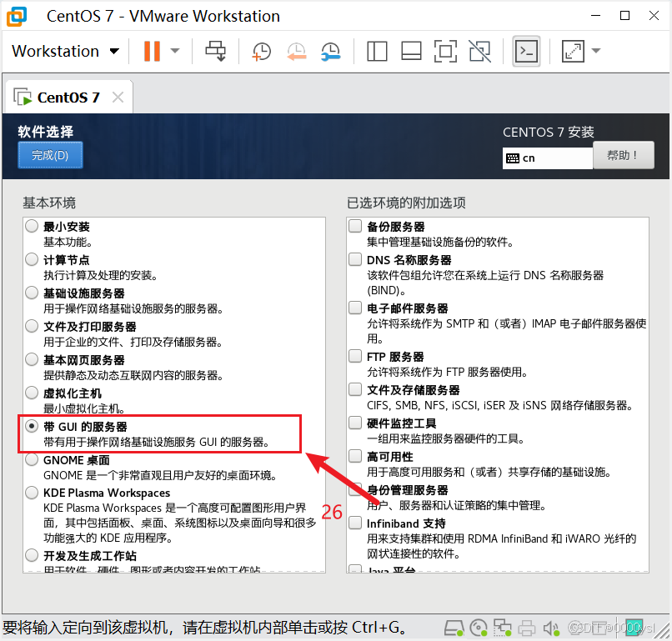Check the DNS 名称服务器 checkbox
672x641 pixels.
coord(355,259)
